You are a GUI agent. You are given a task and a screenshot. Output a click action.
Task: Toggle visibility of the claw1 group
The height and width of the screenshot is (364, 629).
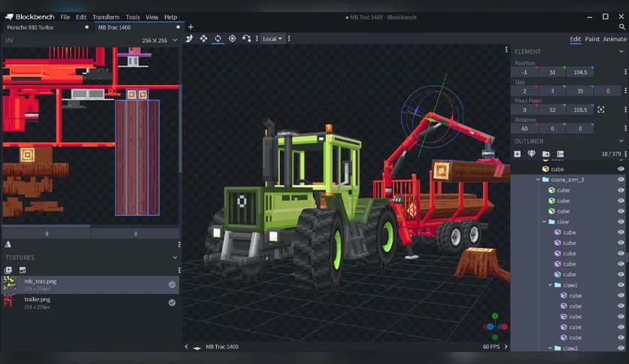pos(621,285)
